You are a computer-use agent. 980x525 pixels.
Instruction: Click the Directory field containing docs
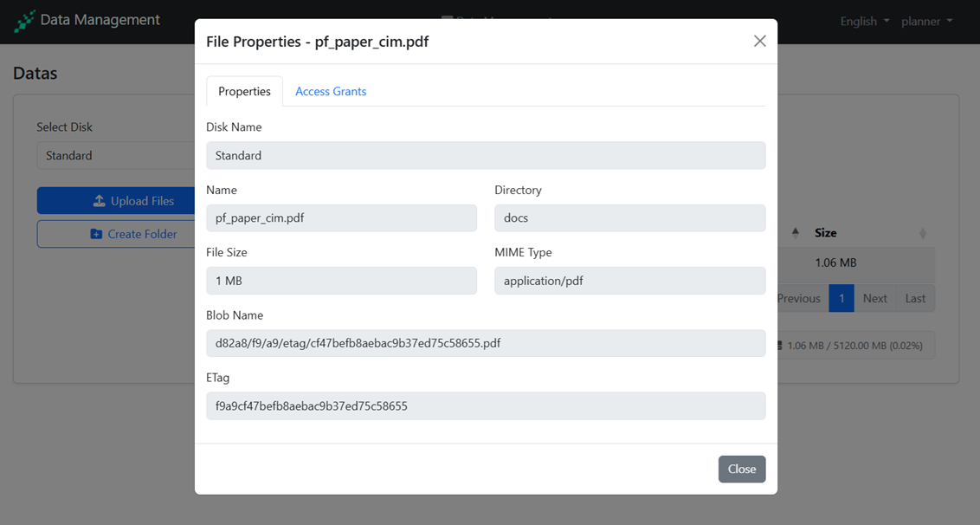[629, 218]
